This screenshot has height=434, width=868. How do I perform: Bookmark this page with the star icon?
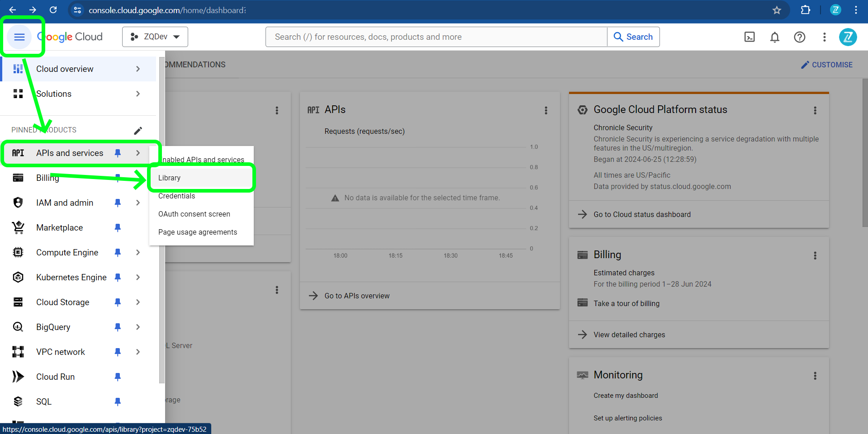(x=777, y=10)
